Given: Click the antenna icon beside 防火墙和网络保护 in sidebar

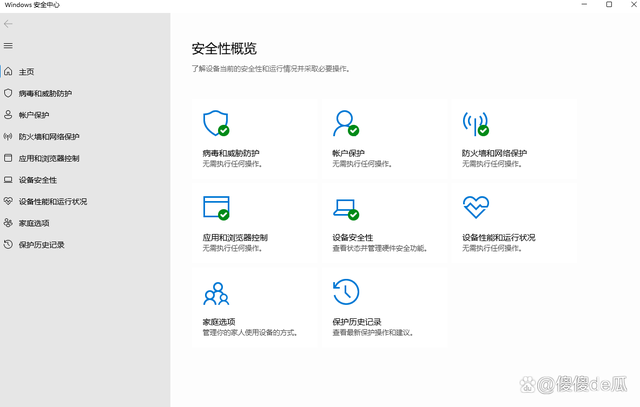Looking at the screenshot, I should [x=8, y=136].
